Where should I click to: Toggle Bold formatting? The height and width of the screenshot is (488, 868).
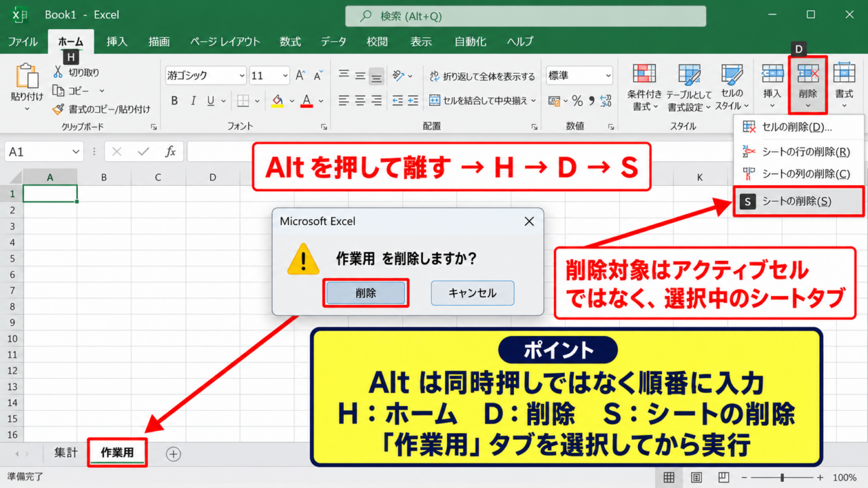(174, 101)
